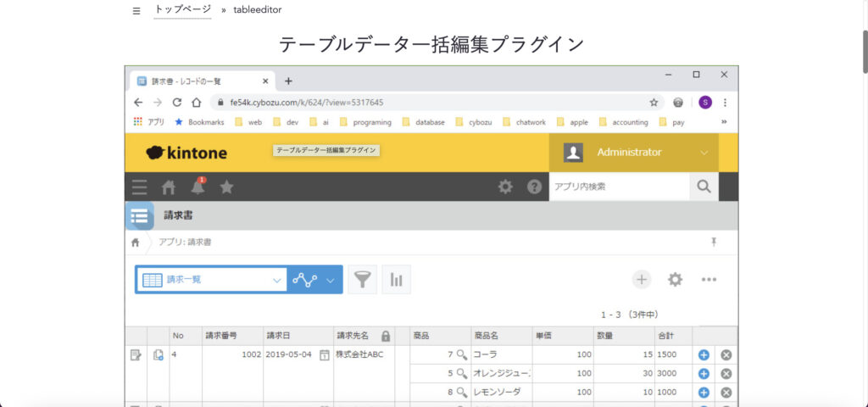The height and width of the screenshot is (407, 868).
Task: Expand the Administrator user dropdown
Action: 634,153
